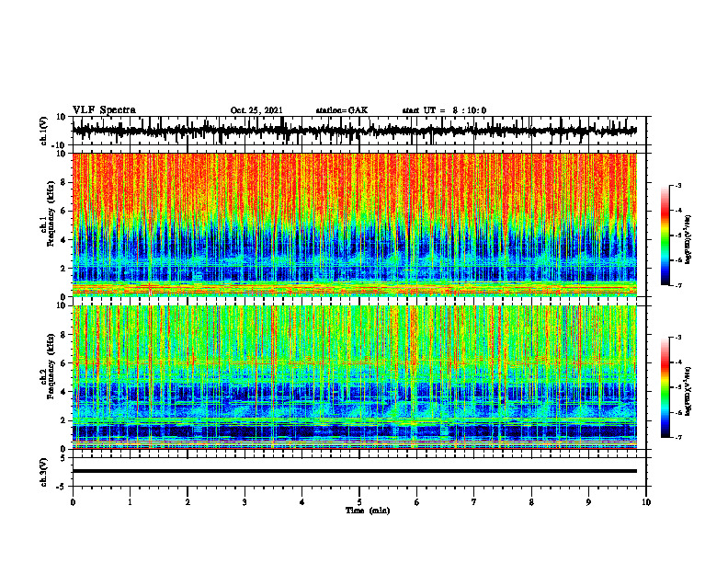728x563 pixels.
Task: Click the "6" kHz tick of ch.2 spectrogram
Action: (63, 363)
